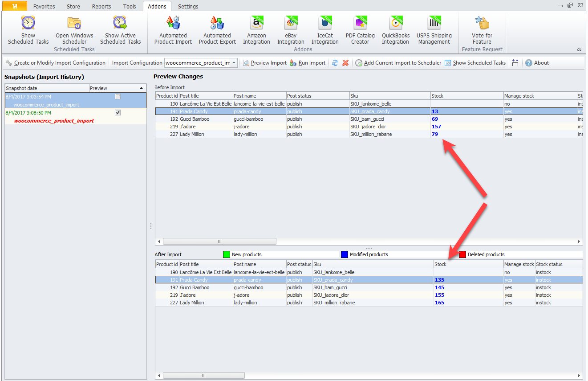Click Add Current Import to Scheduler
Image resolution: width=588 pixels, height=381 pixels.
tap(398, 63)
